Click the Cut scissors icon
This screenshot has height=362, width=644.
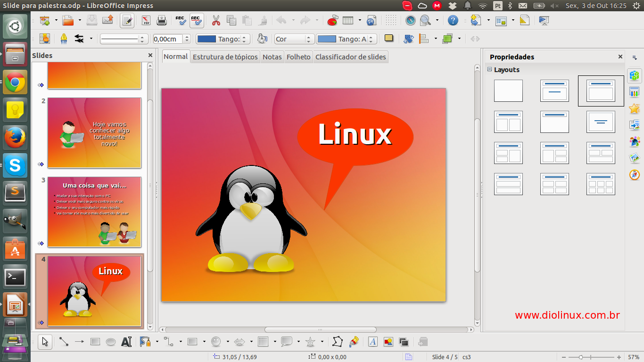(x=216, y=20)
